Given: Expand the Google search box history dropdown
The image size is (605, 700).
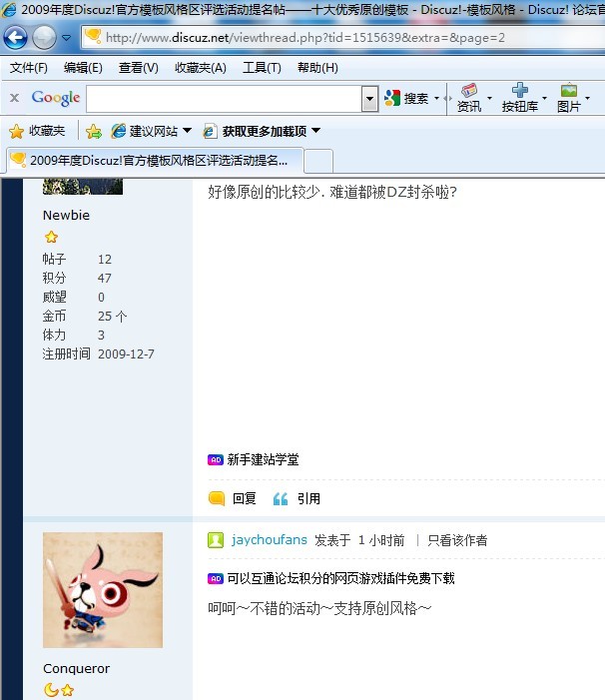Looking at the screenshot, I should coord(369,99).
